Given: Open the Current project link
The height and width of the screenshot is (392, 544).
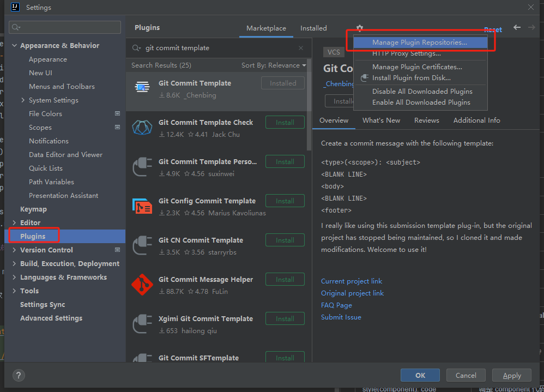Looking at the screenshot, I should tap(352, 281).
